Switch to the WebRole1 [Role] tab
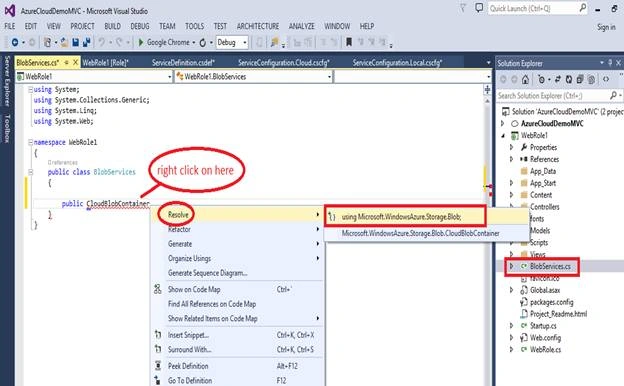This screenshot has width=624, height=386. (x=105, y=62)
